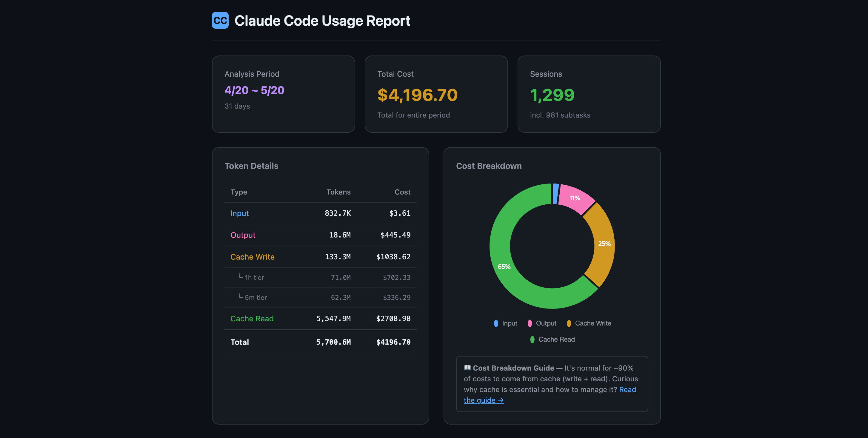Click the 71.0M tokens value
The width and height of the screenshot is (868, 438).
point(341,277)
